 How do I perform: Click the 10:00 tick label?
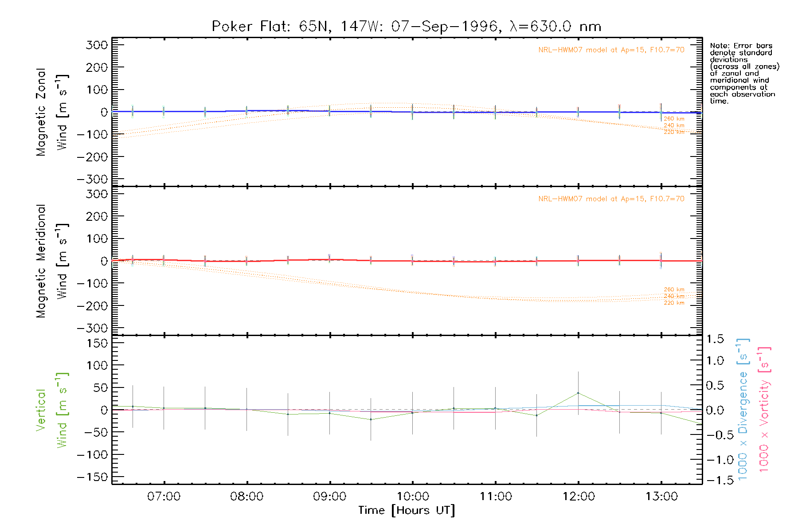pyautogui.click(x=413, y=497)
